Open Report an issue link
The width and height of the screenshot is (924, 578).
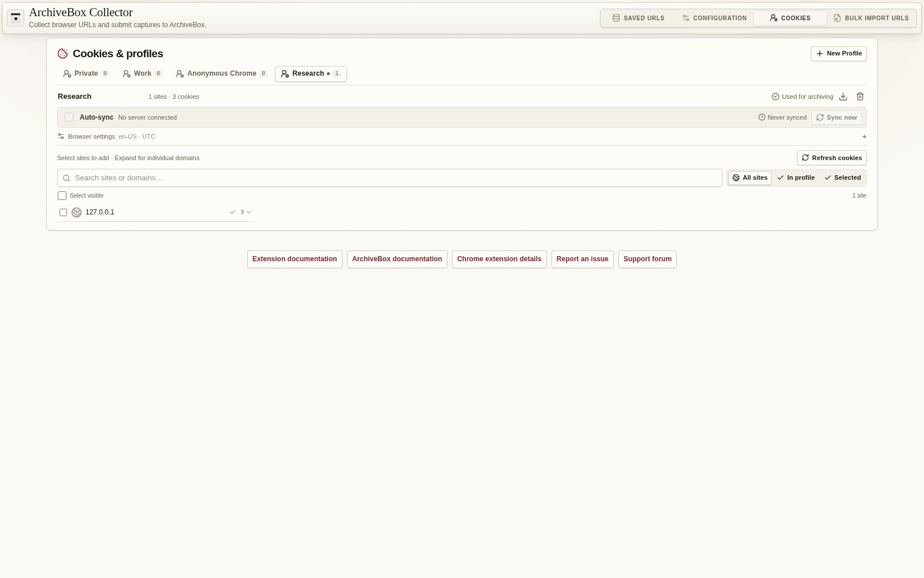[x=583, y=259]
